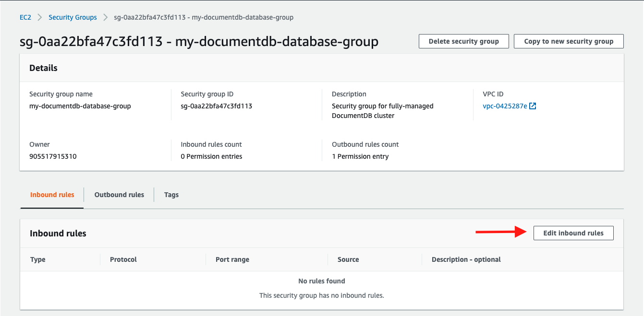Open the Tags tab
This screenshot has height=316, width=644.
tap(171, 194)
